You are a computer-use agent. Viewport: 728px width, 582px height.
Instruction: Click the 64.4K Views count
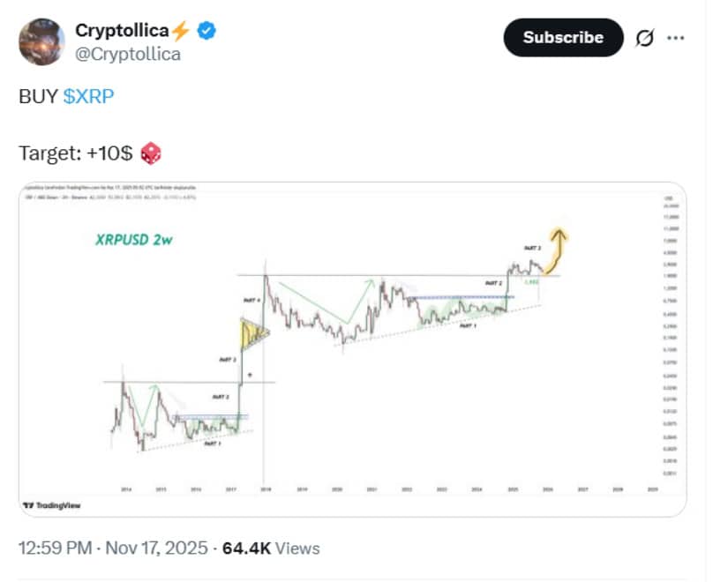[x=271, y=548]
